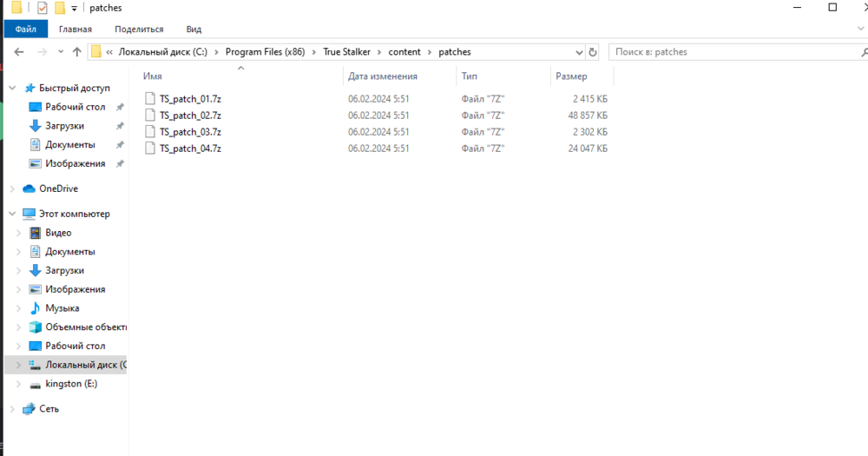Select Этот компьютер in the sidebar
This screenshot has height=456, width=868.
click(x=74, y=214)
